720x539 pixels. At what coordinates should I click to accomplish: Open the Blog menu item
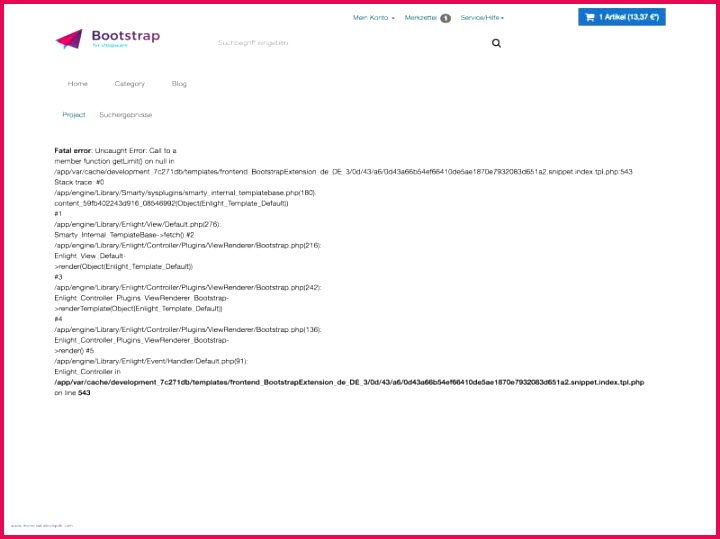(x=179, y=84)
